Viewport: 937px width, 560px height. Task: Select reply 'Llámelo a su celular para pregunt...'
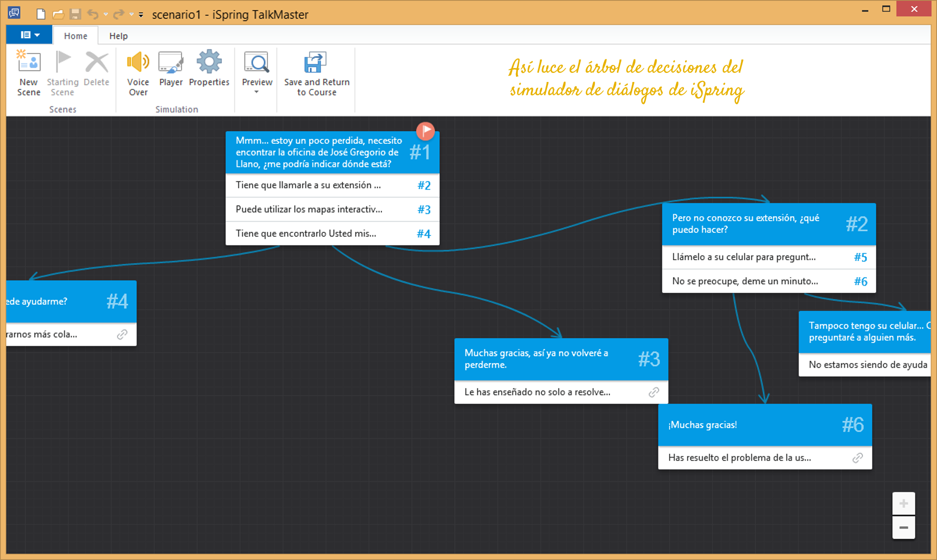[769, 257]
